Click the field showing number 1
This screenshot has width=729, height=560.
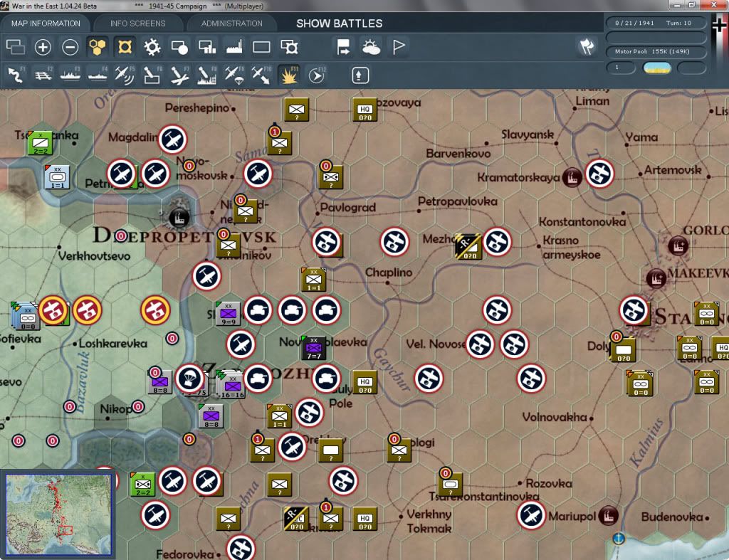(x=621, y=68)
